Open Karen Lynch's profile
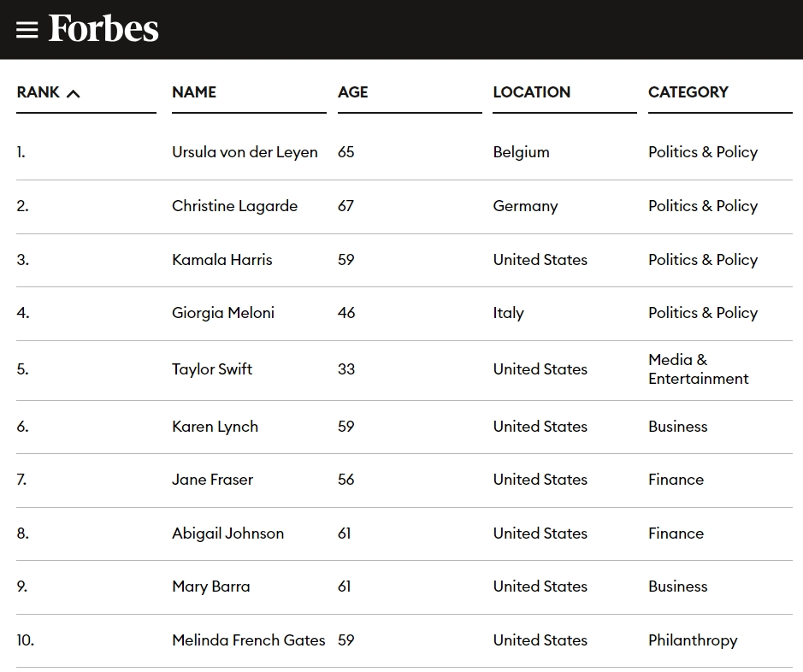The height and width of the screenshot is (672, 803). click(x=216, y=427)
